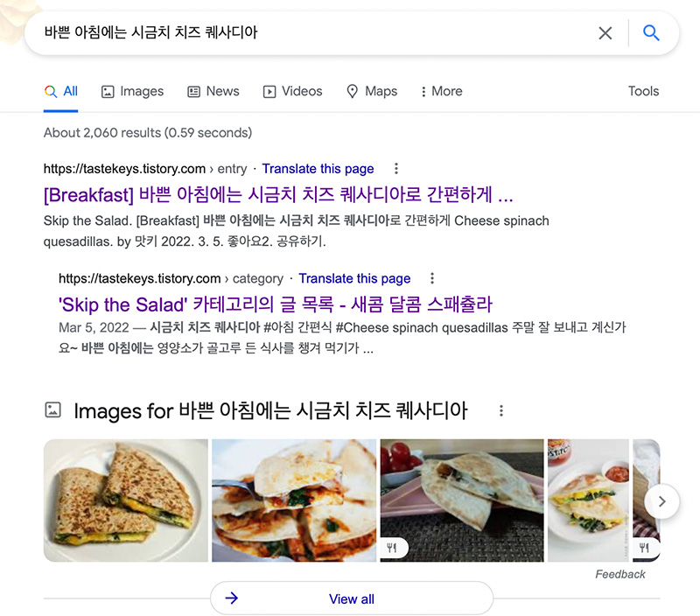Click the Feedback link under the images

[620, 574]
